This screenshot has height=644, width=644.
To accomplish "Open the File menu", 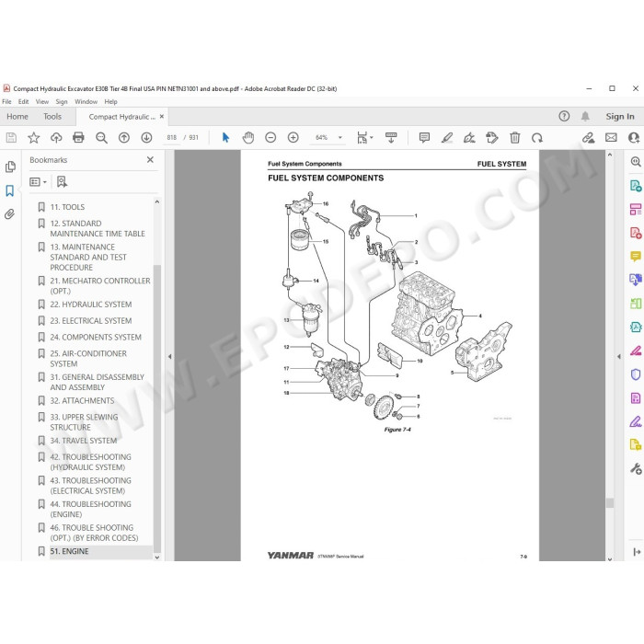I will point(7,101).
